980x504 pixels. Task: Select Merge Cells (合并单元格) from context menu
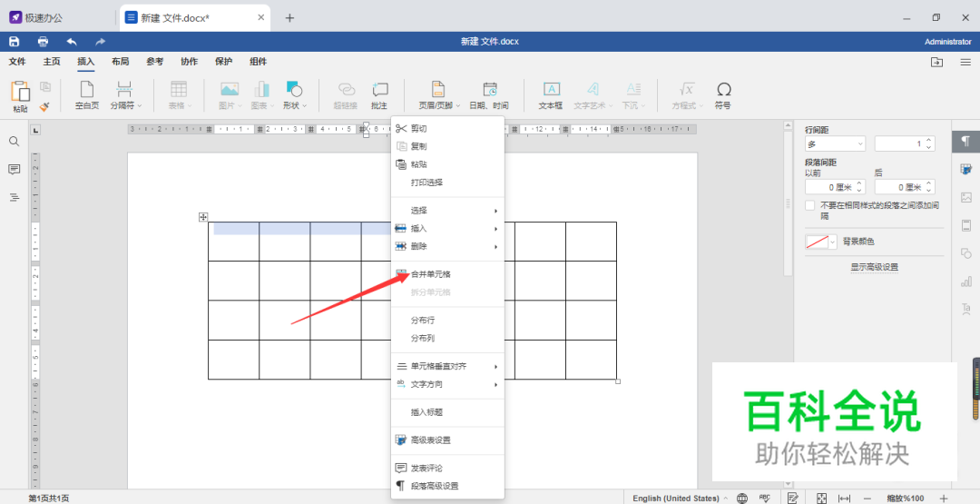click(x=430, y=273)
